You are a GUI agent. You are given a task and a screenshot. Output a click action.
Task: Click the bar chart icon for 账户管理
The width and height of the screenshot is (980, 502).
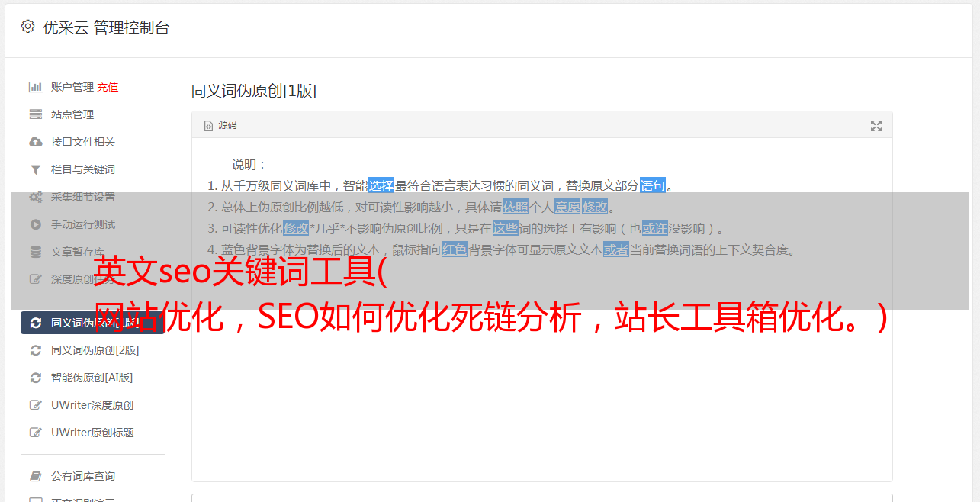(x=35, y=87)
